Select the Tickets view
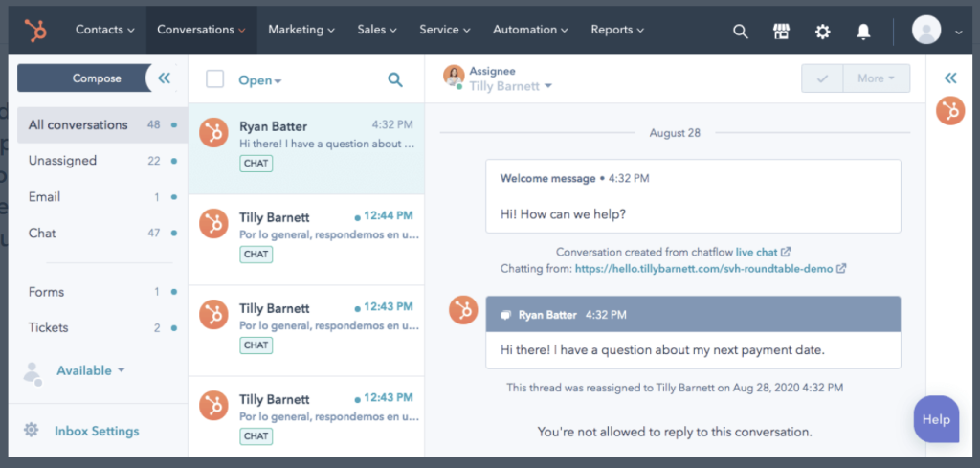 (x=102, y=327)
